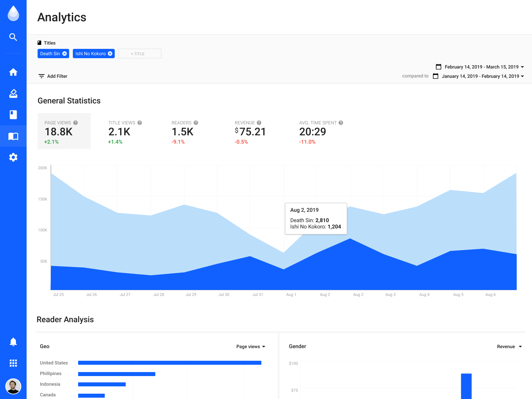Click the search icon in sidebar
The width and height of the screenshot is (532, 399).
point(13,37)
